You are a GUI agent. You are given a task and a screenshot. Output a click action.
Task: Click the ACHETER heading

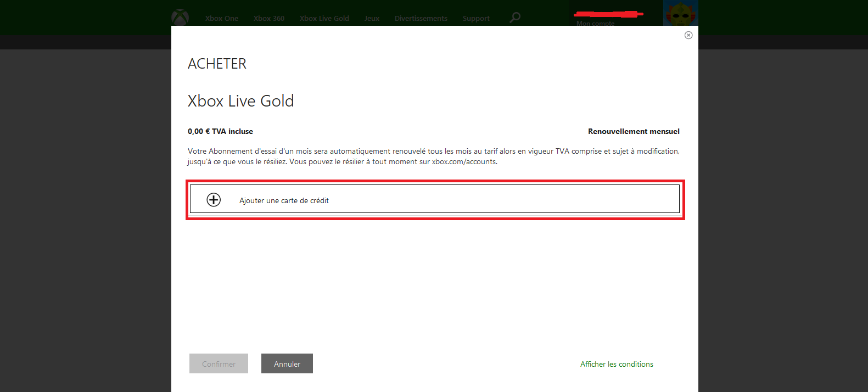tap(217, 64)
